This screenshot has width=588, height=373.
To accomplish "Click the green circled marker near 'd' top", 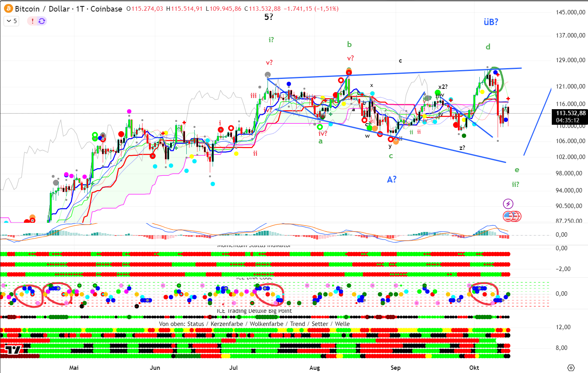I will tap(496, 79).
